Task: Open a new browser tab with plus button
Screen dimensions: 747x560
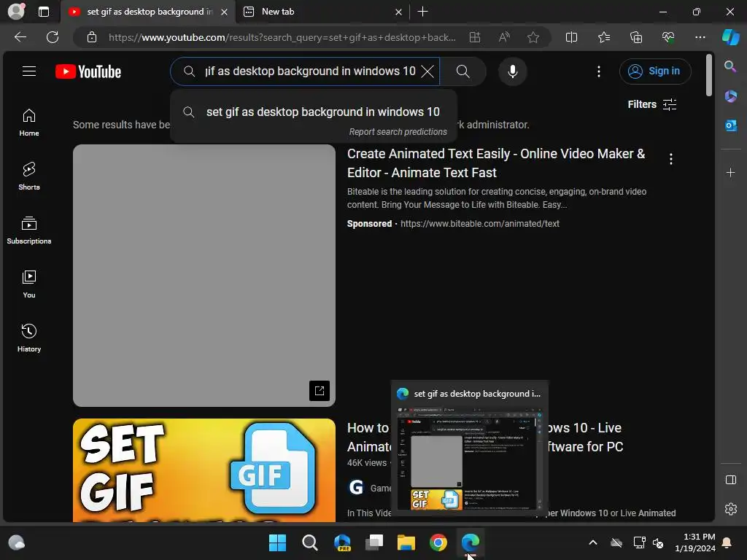Action: (422, 12)
